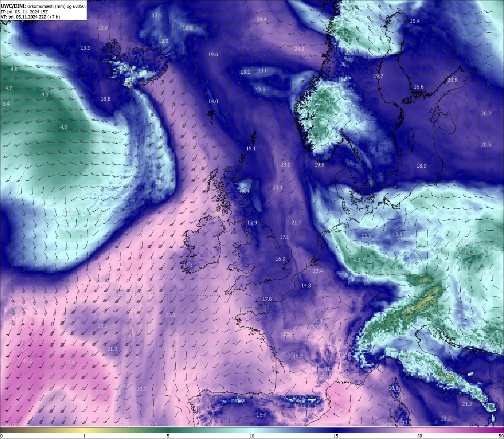This screenshot has width=504, height=439.
Task: Click the 25.6 value near Sardinia
Action: (x=401, y=398)
